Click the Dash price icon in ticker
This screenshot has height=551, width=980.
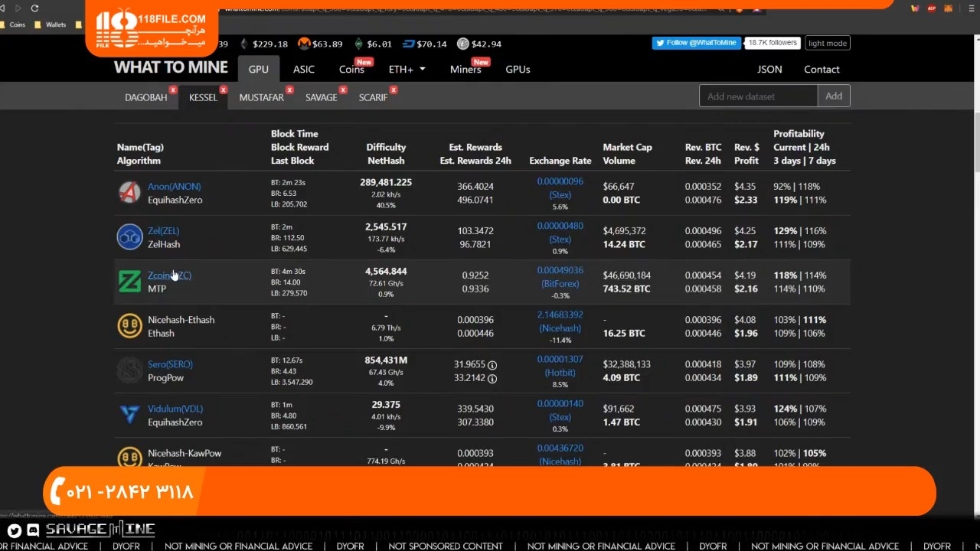click(408, 44)
